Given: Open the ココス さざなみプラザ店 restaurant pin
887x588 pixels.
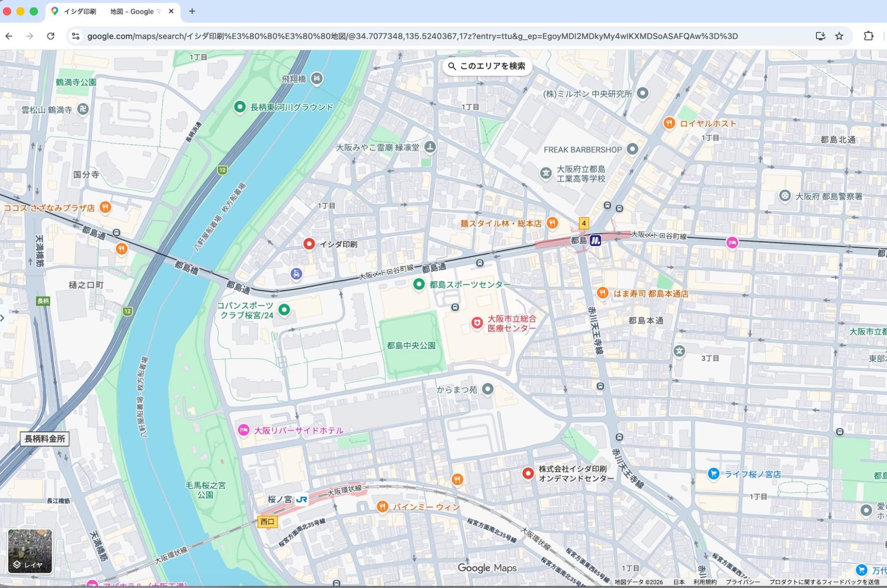Looking at the screenshot, I should (105, 207).
